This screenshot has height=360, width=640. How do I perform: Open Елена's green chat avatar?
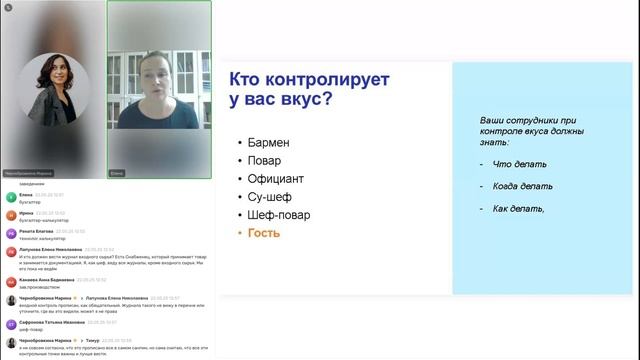[x=11, y=198]
